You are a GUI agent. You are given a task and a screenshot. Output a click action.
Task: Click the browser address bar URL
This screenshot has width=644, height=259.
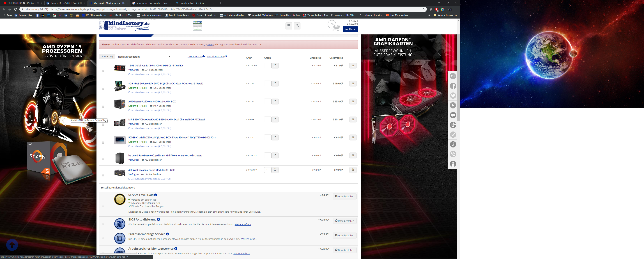tap(132, 9)
